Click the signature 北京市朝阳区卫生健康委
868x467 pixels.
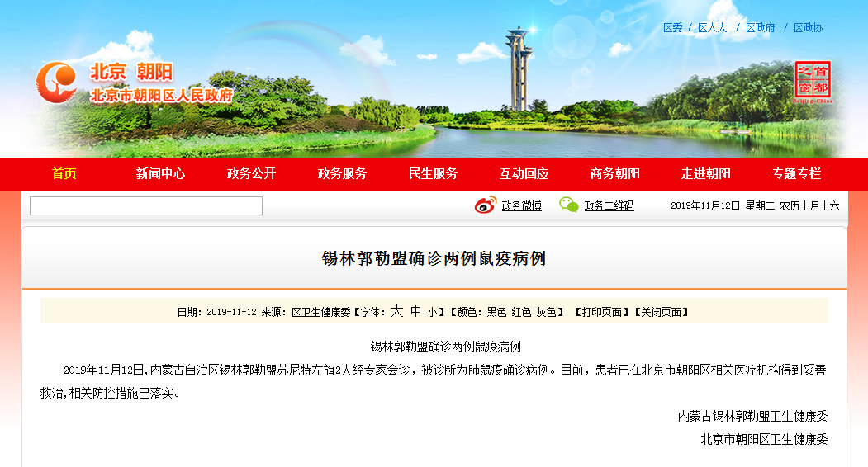coord(764,439)
